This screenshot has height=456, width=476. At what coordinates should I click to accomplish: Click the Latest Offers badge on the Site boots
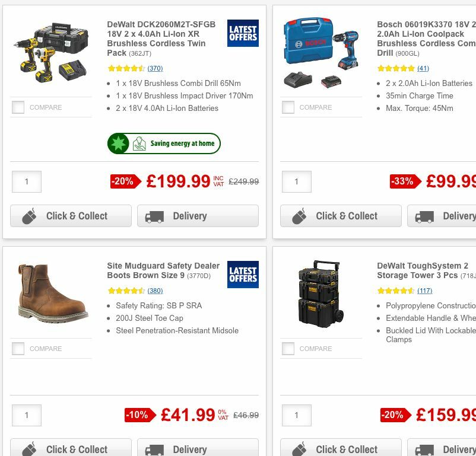(x=244, y=275)
